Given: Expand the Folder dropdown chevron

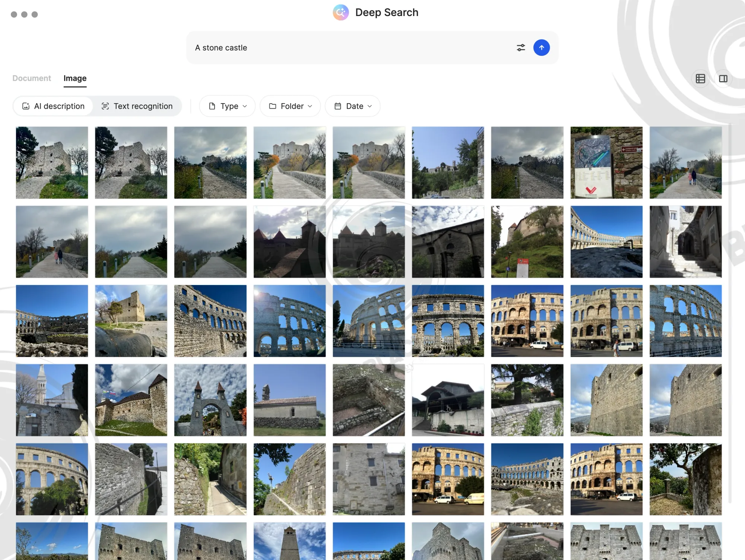Looking at the screenshot, I should 310,106.
